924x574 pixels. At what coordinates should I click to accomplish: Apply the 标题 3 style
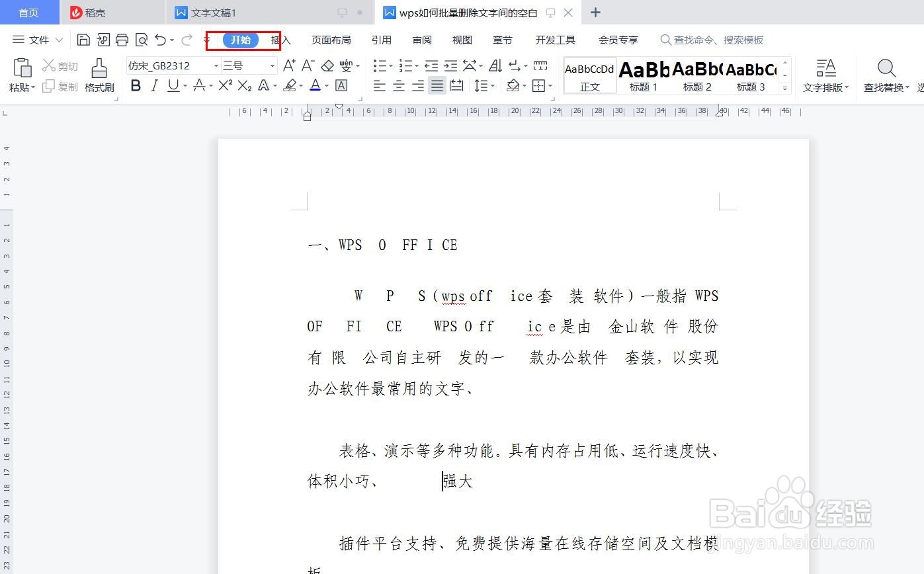click(x=751, y=75)
